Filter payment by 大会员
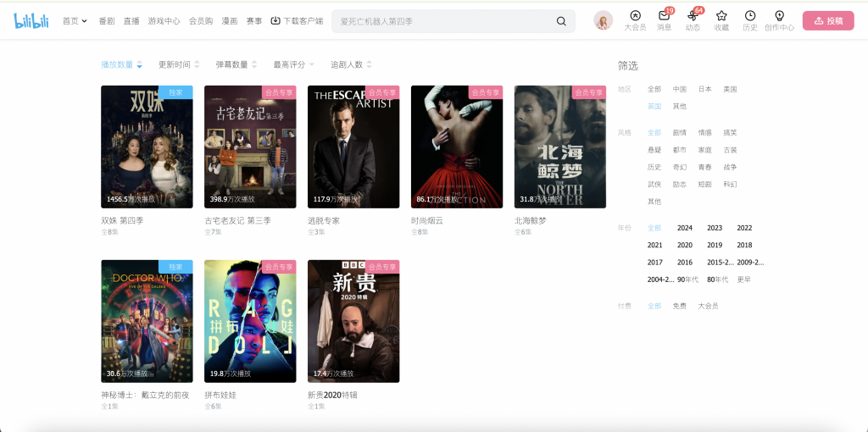The width and height of the screenshot is (868, 432). [708, 306]
